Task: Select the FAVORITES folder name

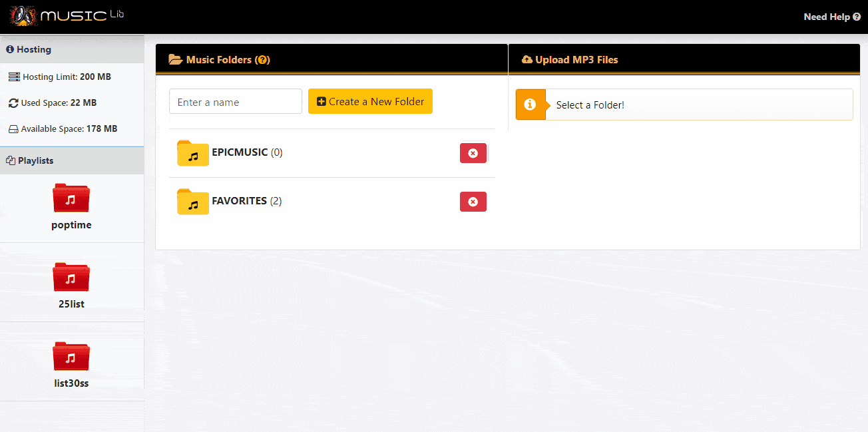Action: (x=239, y=201)
